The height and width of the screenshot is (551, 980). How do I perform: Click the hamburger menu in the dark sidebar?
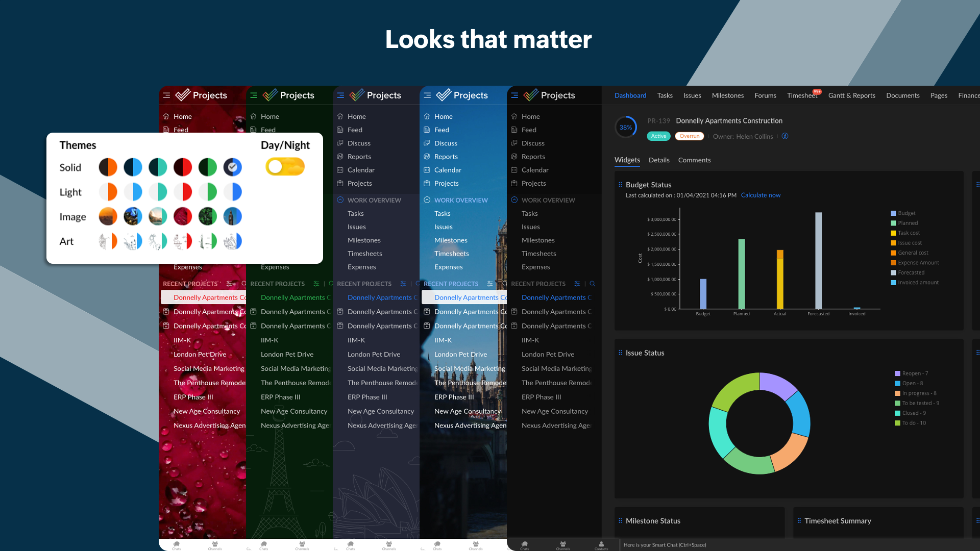click(x=514, y=95)
